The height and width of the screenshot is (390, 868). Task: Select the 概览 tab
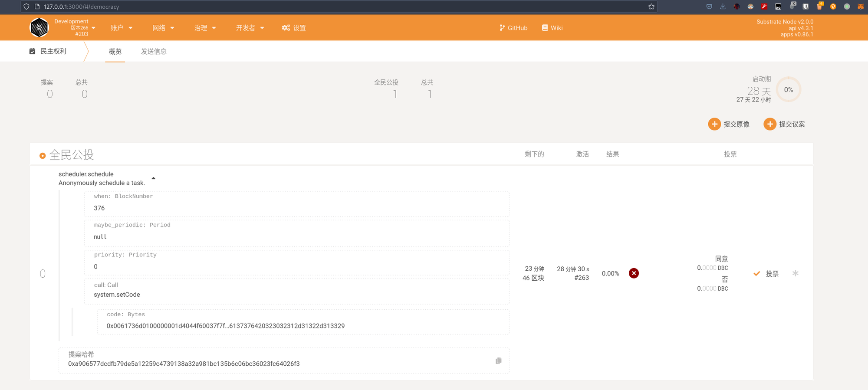tap(115, 51)
